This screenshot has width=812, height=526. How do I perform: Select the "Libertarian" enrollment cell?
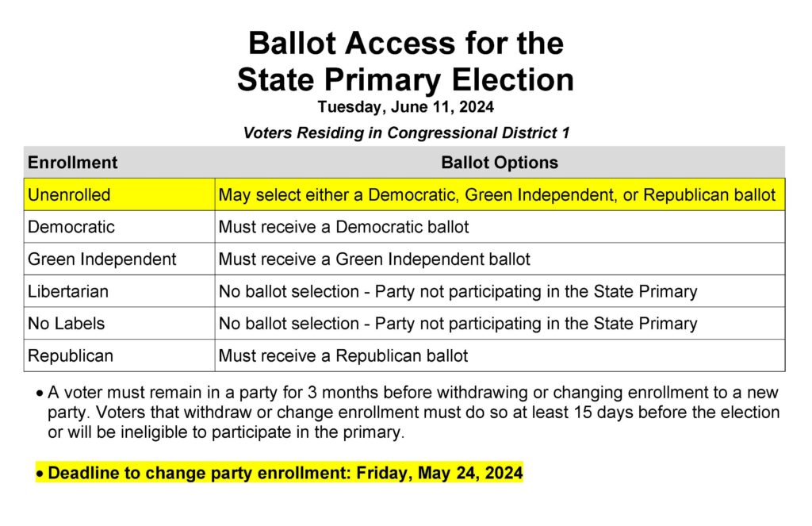pos(68,291)
